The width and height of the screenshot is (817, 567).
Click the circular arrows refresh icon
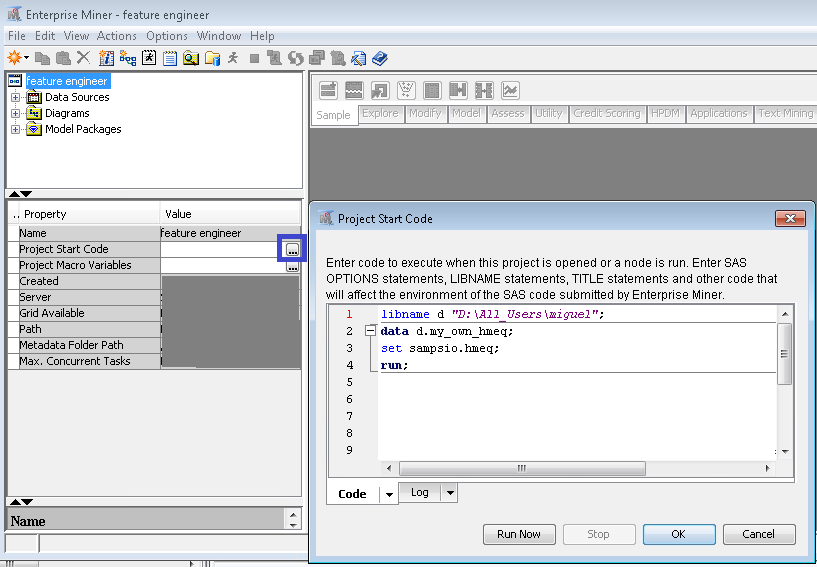[x=296, y=58]
